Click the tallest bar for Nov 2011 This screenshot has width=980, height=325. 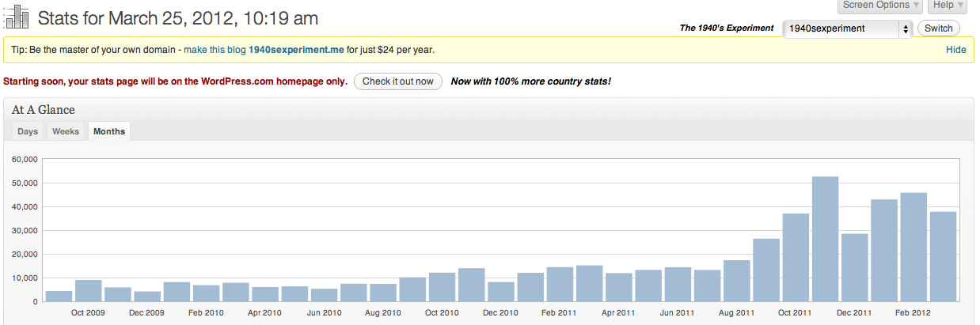coord(825,239)
